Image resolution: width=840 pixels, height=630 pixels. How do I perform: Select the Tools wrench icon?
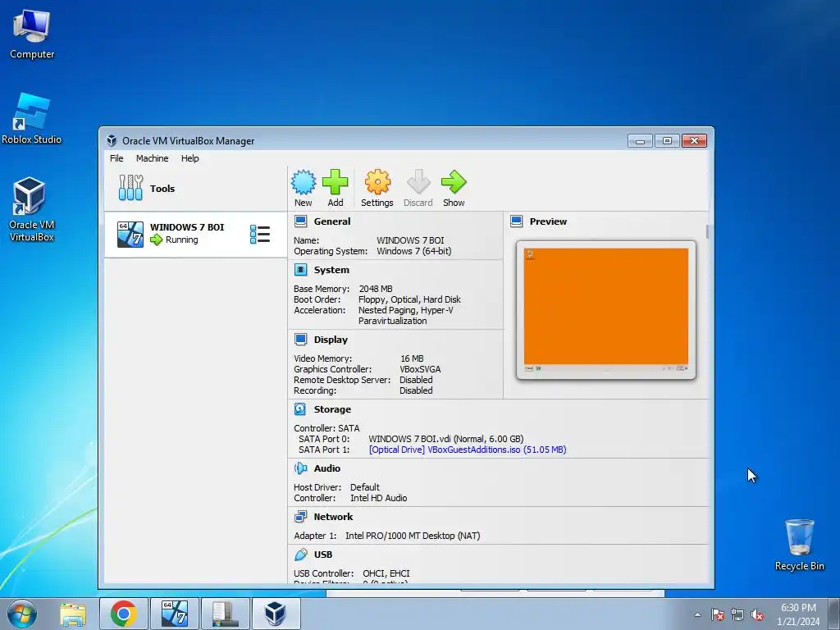coord(130,188)
